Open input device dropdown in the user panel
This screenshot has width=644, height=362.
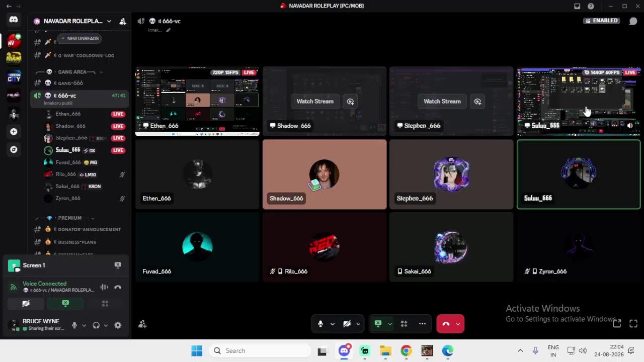coord(84,325)
